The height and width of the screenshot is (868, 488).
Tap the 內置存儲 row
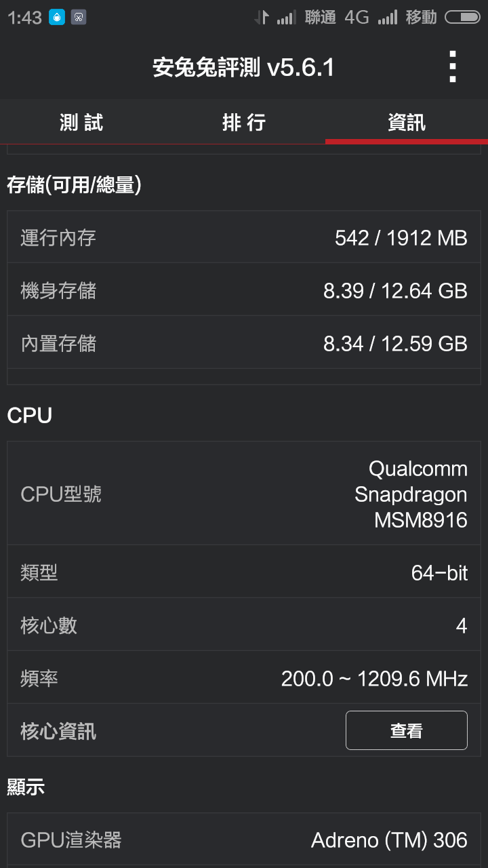[244, 343]
